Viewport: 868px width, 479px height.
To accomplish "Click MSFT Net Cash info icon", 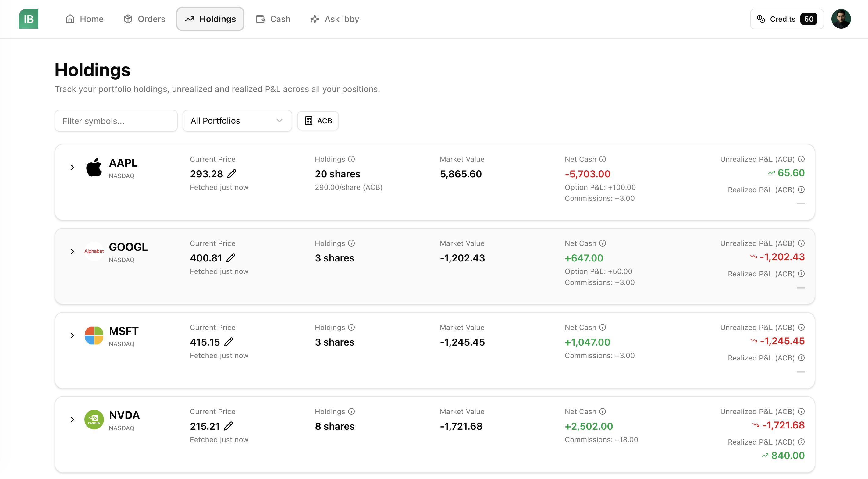I will coord(603,327).
